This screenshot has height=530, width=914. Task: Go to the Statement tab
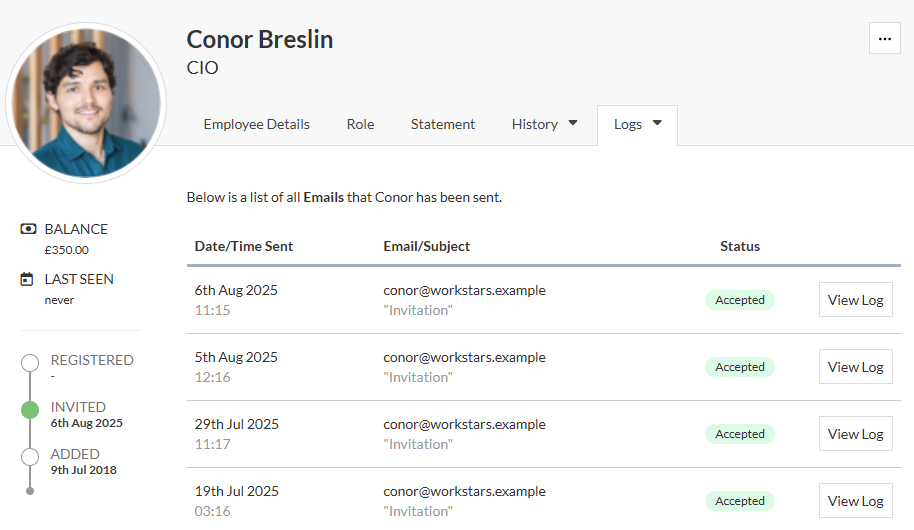click(442, 124)
